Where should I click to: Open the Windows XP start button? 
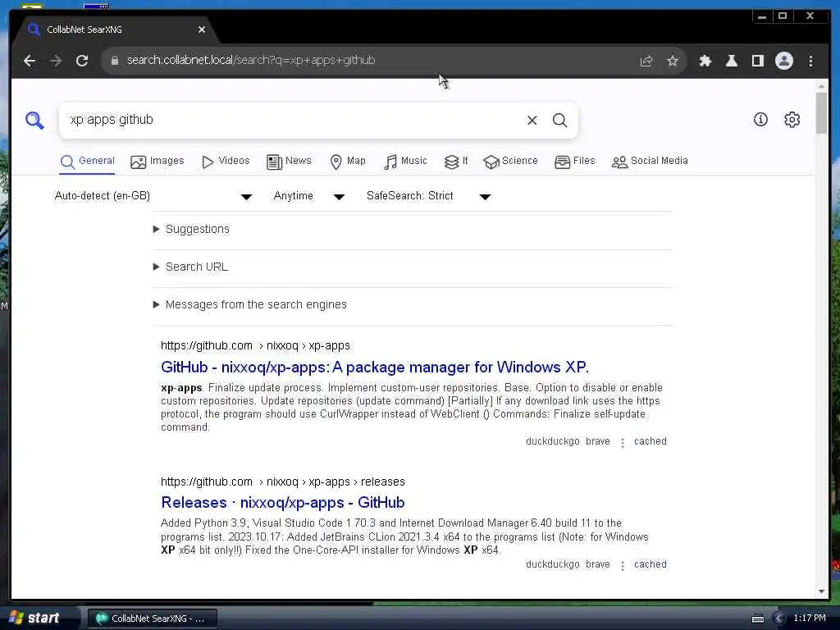(x=36, y=619)
